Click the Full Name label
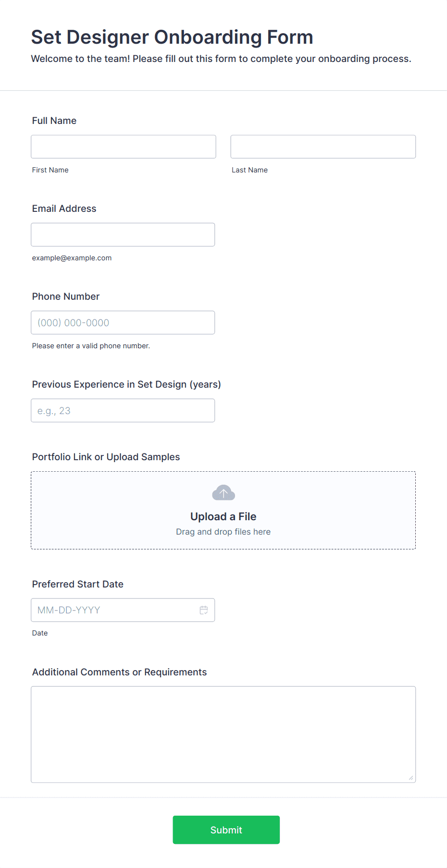The width and height of the screenshot is (447, 868). point(54,121)
